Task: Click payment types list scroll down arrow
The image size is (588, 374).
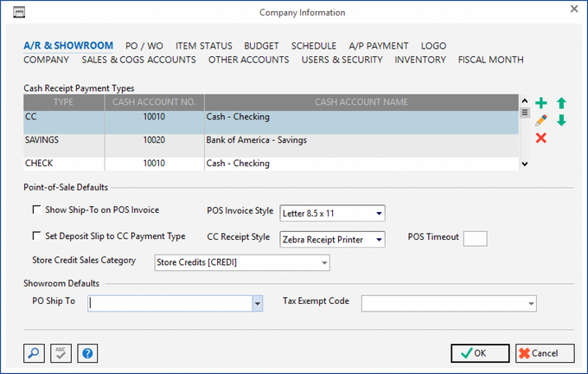Action: click(x=525, y=164)
